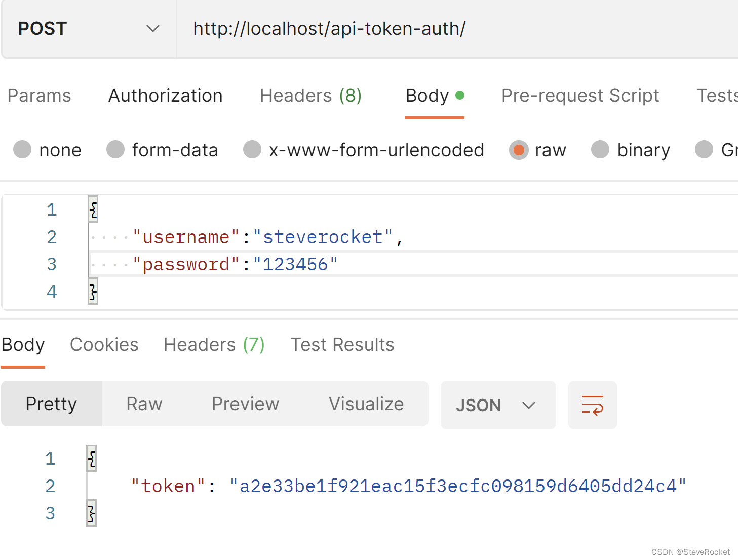This screenshot has height=560, width=738.
Task: Open the POST method dropdown
Action: 89,29
